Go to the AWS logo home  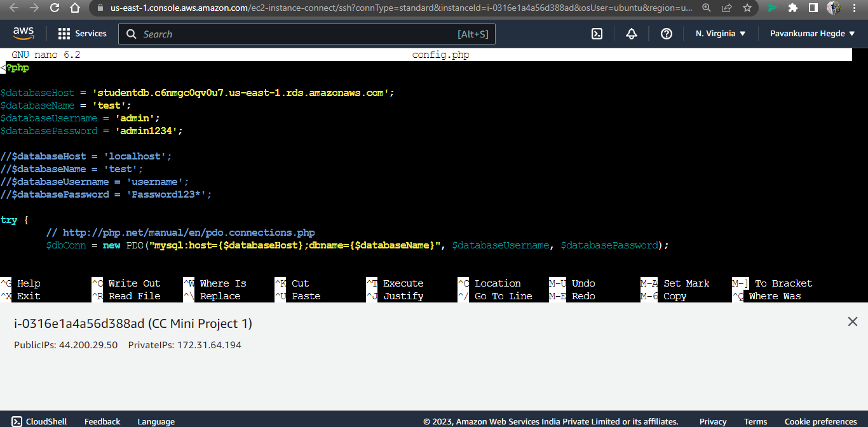(x=24, y=33)
